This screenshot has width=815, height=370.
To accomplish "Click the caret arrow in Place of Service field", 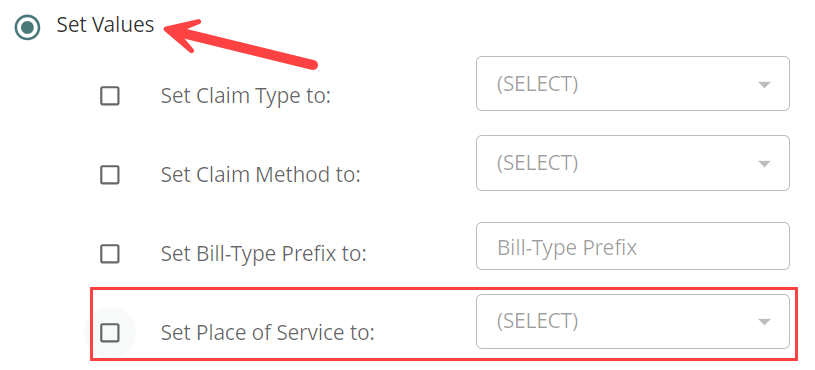I will click(764, 322).
